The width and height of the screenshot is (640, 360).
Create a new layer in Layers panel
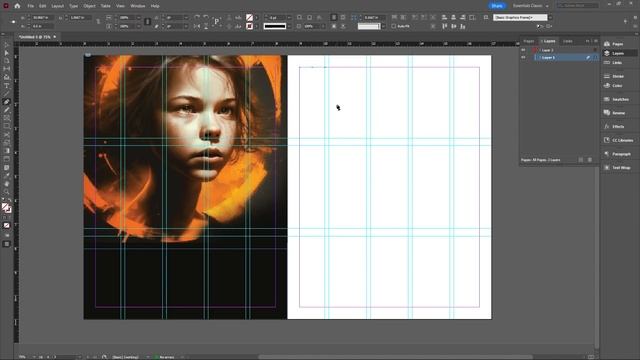pyautogui.click(x=581, y=160)
